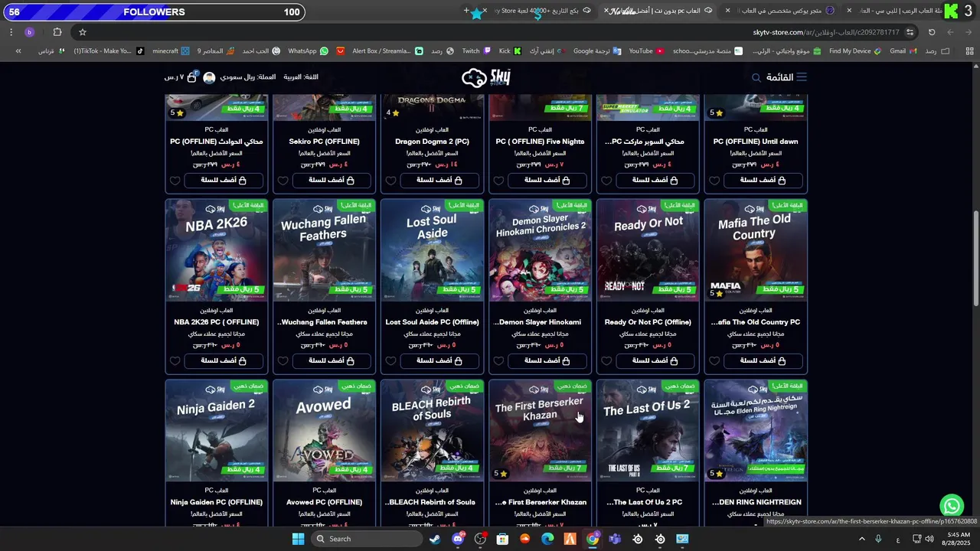Open YouTube bookmark in bookmarks bar
Viewport: 980px width, 551px height.
pos(646,51)
